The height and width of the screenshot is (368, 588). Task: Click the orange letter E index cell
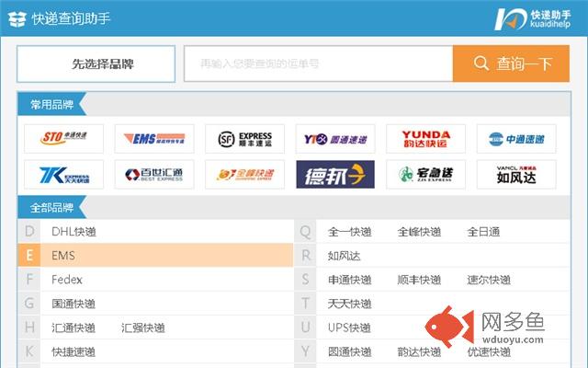(x=29, y=256)
